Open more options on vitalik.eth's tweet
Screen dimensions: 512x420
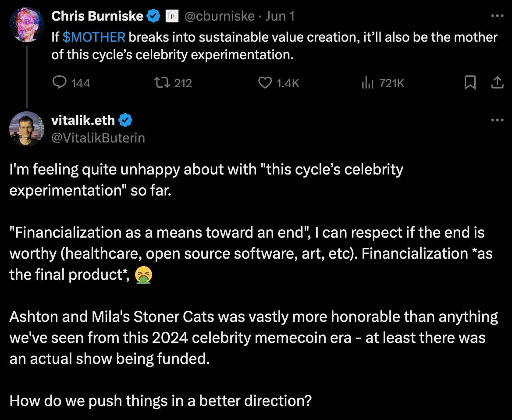(497, 120)
